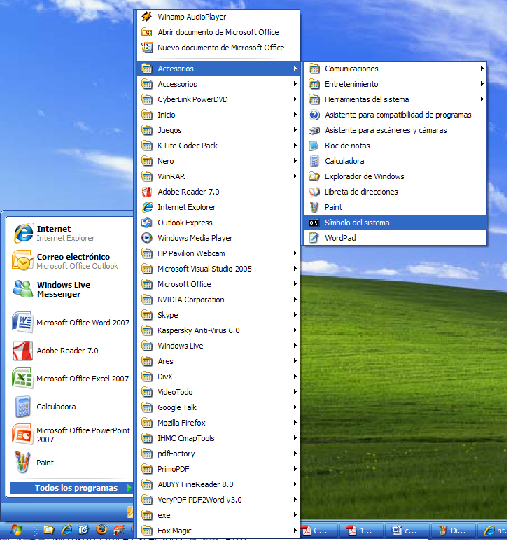Screen dimensions: 507x540
Task: Click Paint in start menu recent list
Action: [71, 462]
